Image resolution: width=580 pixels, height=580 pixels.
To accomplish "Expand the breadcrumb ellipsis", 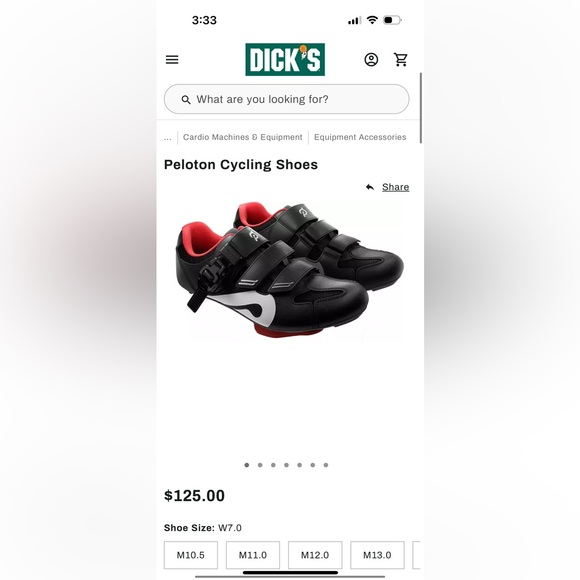I will click(x=168, y=138).
